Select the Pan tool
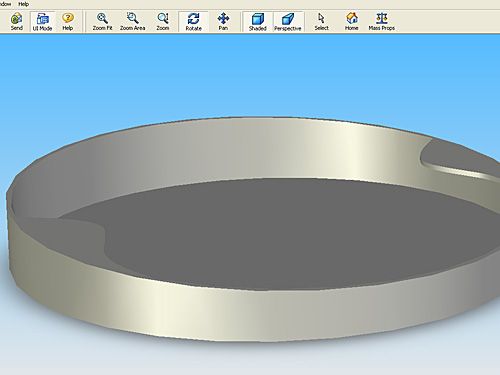This screenshot has height=375, width=500. tap(223, 22)
